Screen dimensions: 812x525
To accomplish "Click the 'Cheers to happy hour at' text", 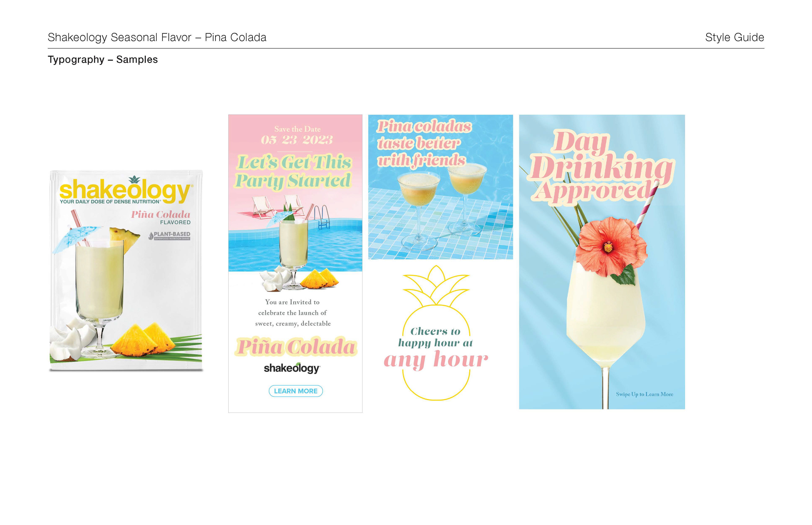I will coord(436,337).
